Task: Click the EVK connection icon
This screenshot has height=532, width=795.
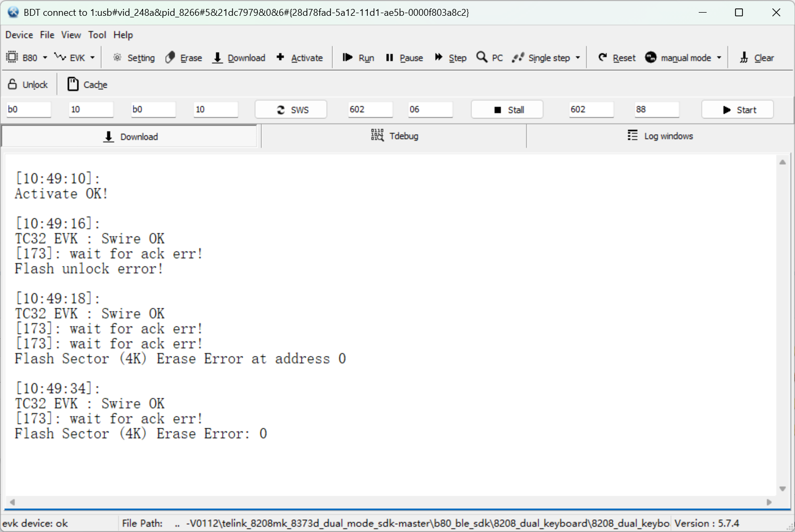Action: (x=60, y=57)
